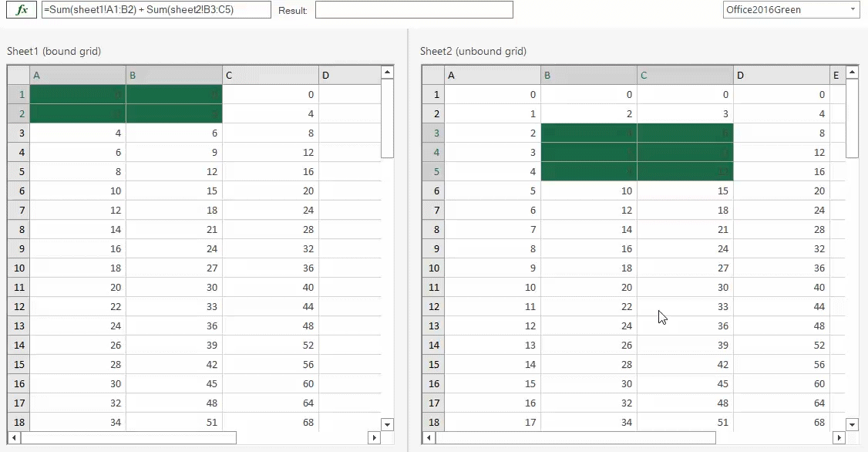Click highlighted cell A1 in Sheet1
The image size is (868, 452).
pos(78,94)
